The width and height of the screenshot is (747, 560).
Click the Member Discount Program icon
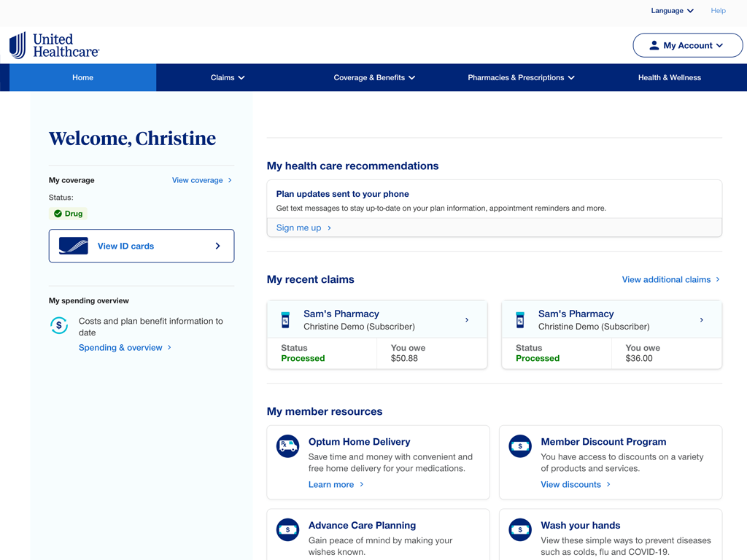520,446
